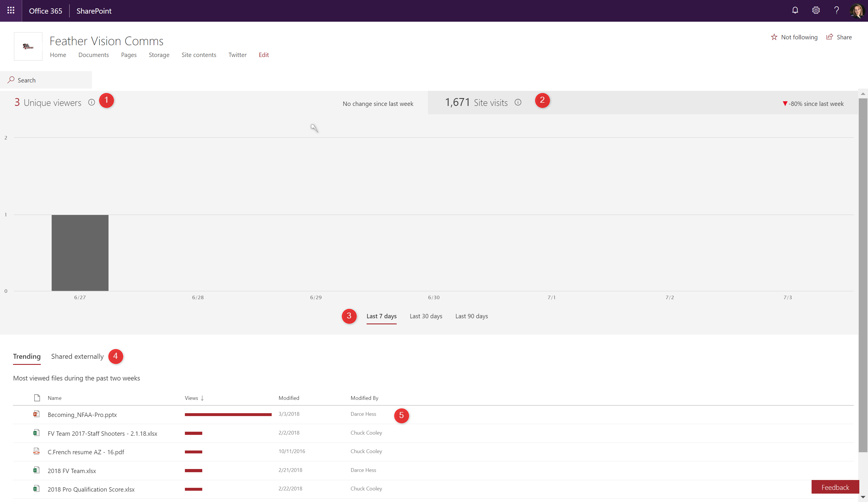Open the Twitter navigation link
This screenshot has height=502, width=868.
[237, 55]
